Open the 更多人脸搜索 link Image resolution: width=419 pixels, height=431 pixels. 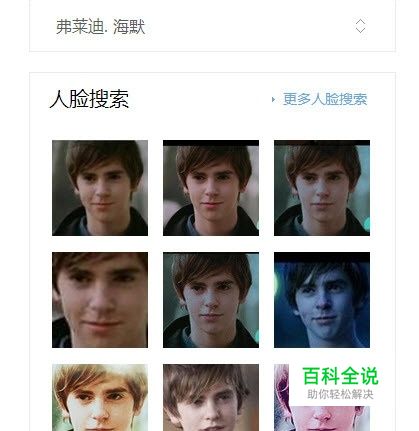pos(325,99)
